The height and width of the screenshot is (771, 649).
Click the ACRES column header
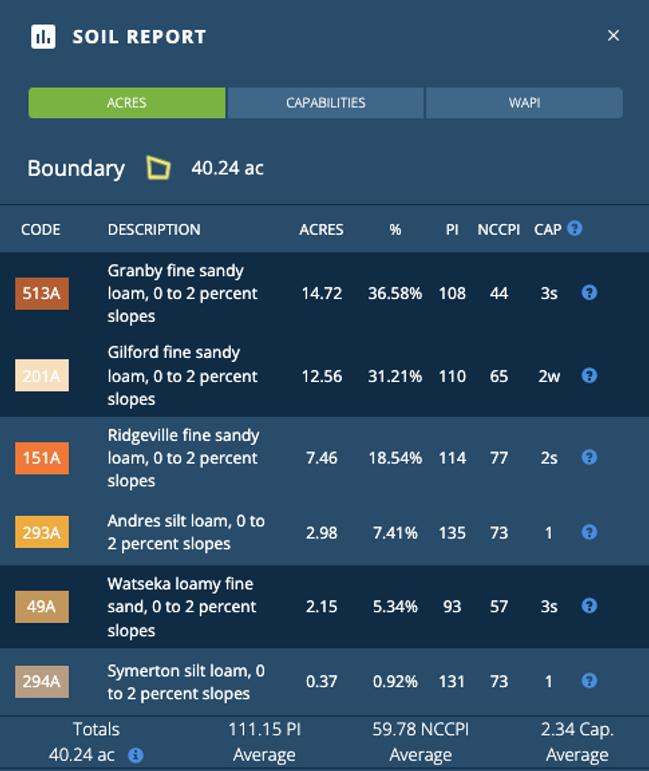pyautogui.click(x=321, y=230)
